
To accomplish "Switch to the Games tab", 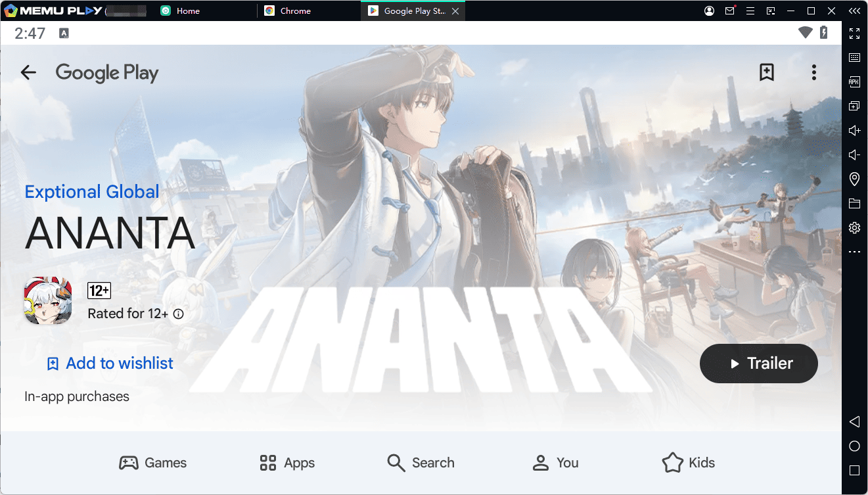I will 152,463.
